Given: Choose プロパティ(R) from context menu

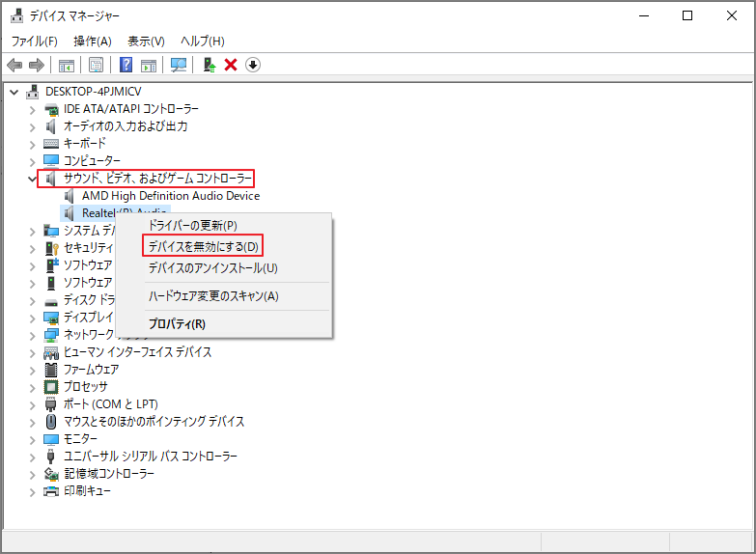Looking at the screenshot, I should pos(224,323).
